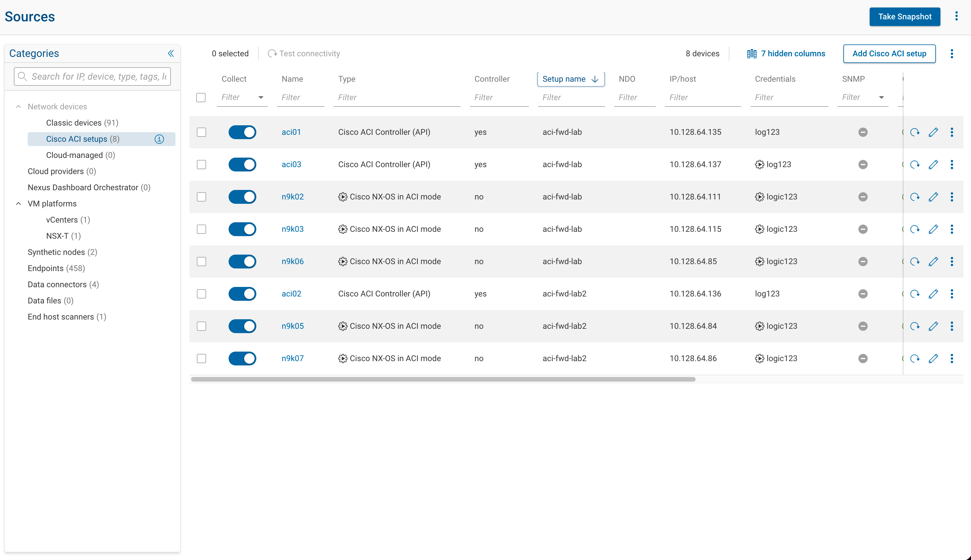Viewport: 971px width, 560px height.
Task: Turn off collection switch for n9k05
Action: pyautogui.click(x=242, y=326)
